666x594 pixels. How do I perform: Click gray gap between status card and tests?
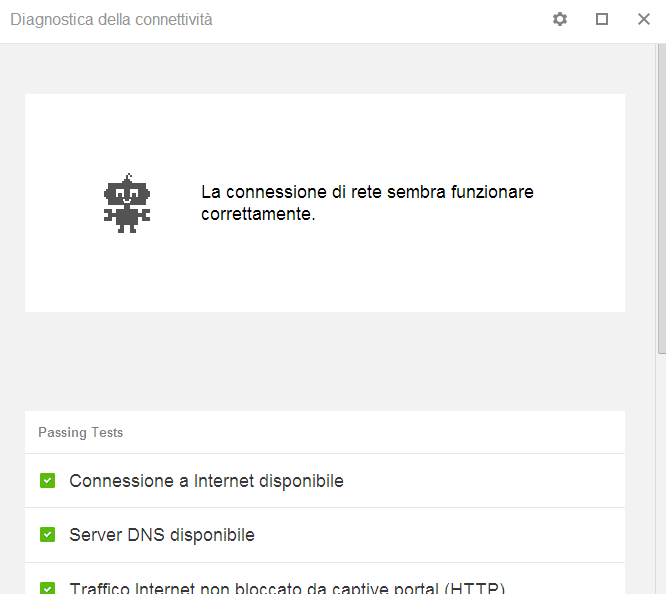coord(325,361)
